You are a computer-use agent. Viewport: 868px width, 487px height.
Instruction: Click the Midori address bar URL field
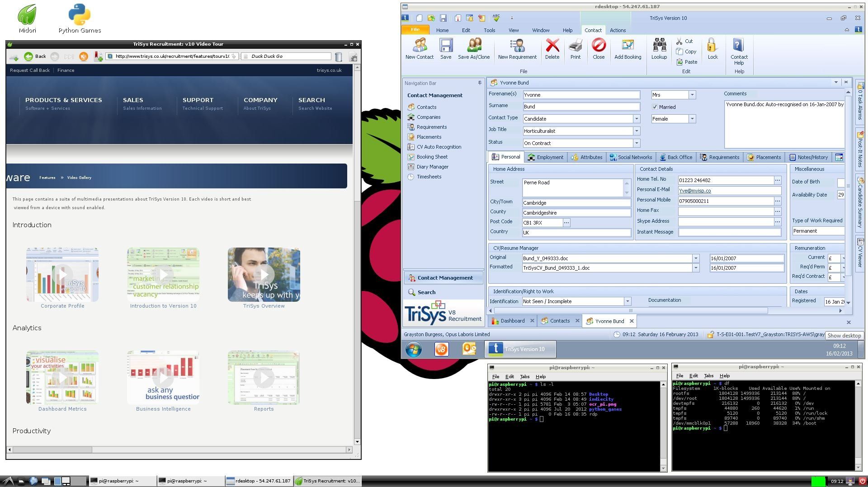[172, 56]
